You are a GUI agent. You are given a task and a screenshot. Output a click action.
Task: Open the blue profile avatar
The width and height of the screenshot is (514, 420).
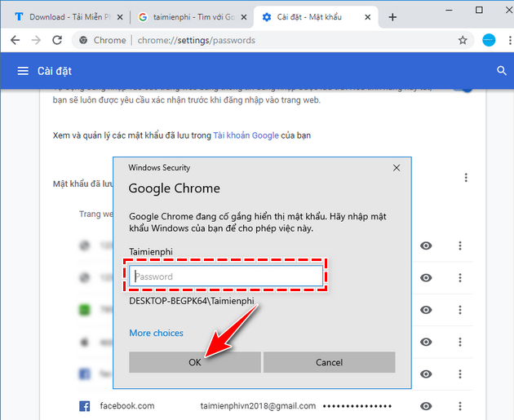[x=489, y=40]
